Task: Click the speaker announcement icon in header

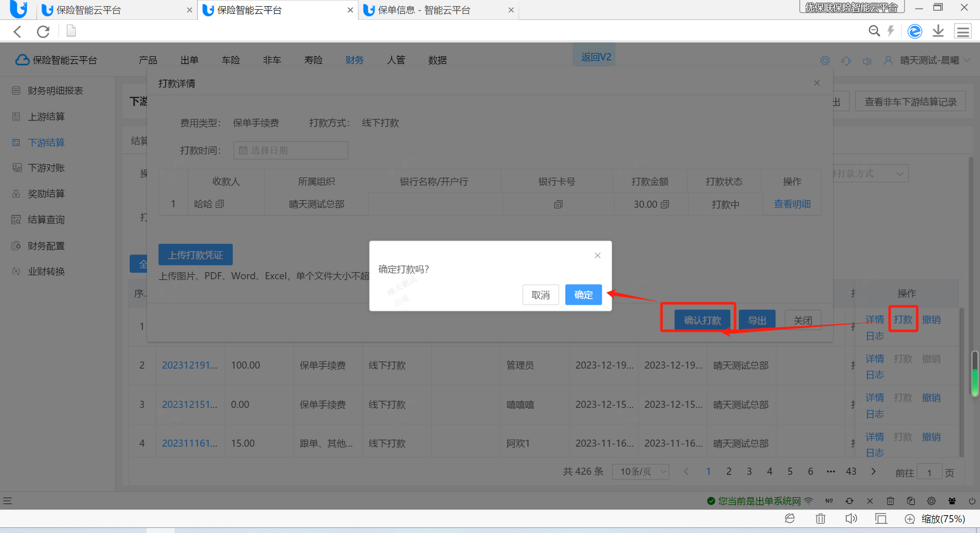Action: (x=867, y=61)
